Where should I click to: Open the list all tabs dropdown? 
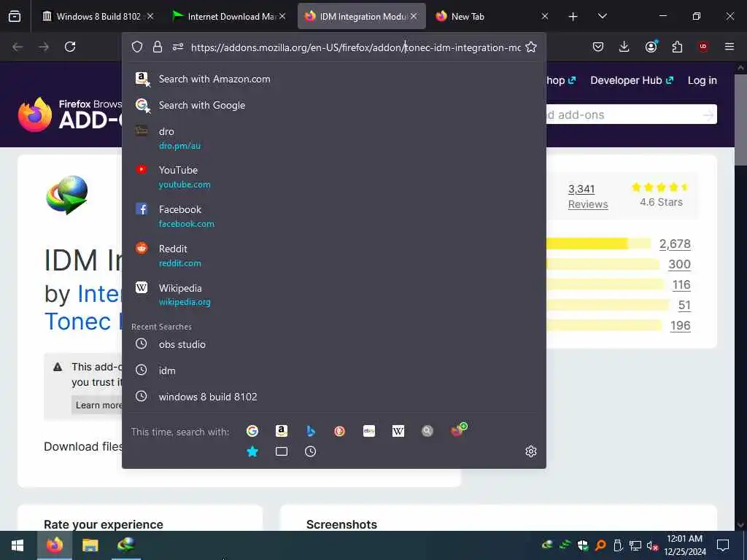click(602, 17)
